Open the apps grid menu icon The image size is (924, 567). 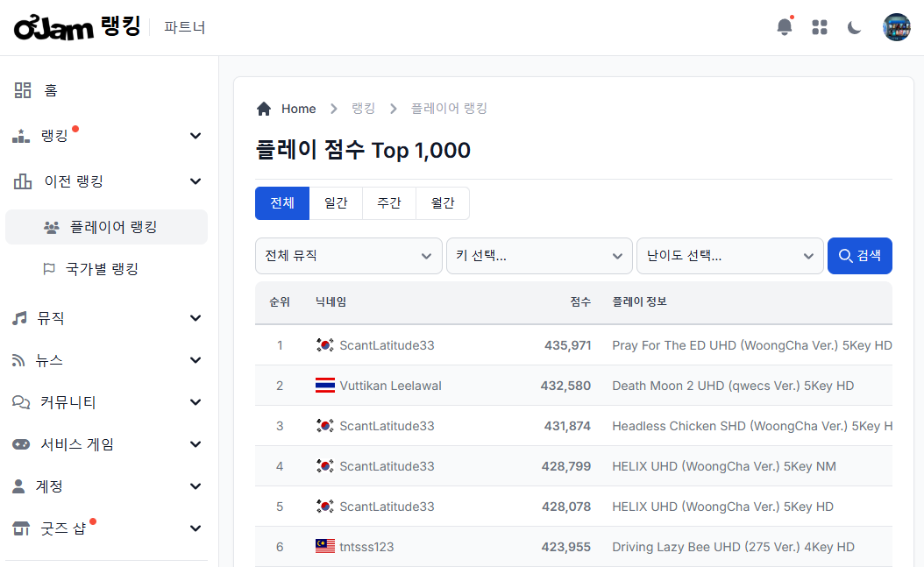(820, 27)
